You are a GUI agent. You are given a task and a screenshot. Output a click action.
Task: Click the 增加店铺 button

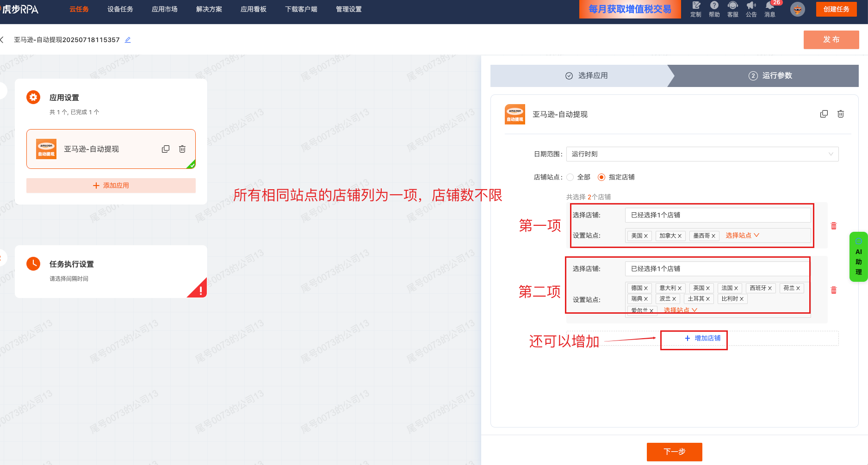click(x=702, y=338)
